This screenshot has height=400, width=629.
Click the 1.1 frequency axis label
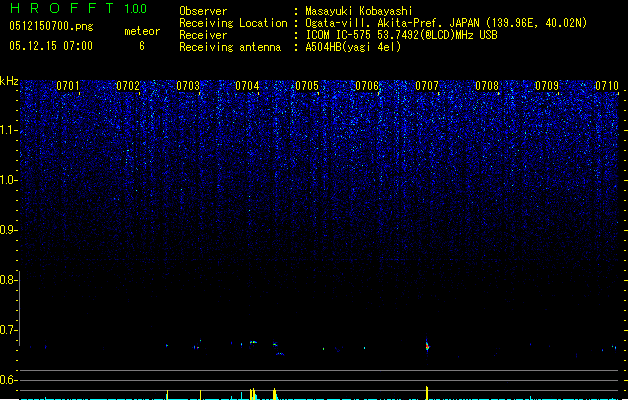(x=8, y=130)
